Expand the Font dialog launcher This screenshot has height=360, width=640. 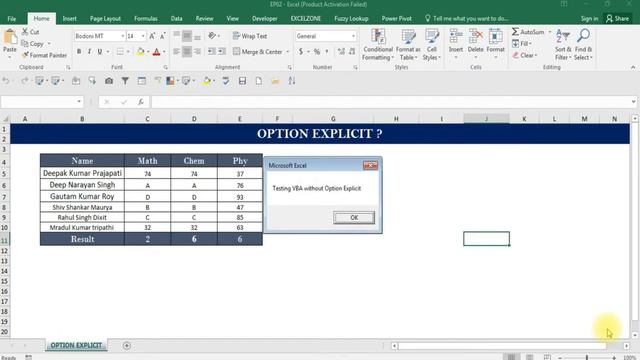pyautogui.click(x=165, y=67)
